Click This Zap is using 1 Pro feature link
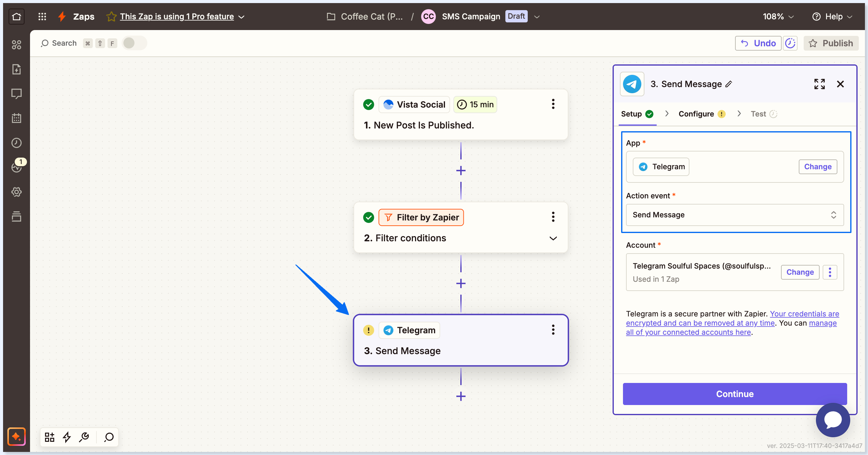Viewport: 868px width, 455px height. pyautogui.click(x=177, y=16)
